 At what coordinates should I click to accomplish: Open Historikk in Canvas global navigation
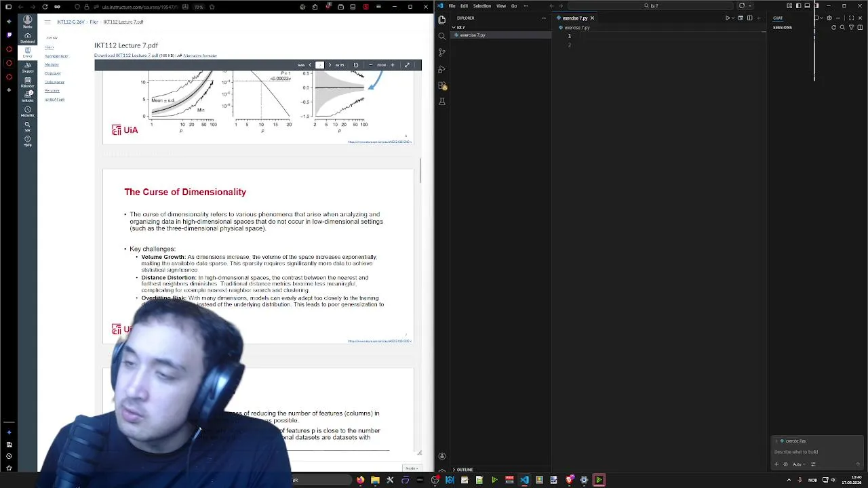(27, 111)
